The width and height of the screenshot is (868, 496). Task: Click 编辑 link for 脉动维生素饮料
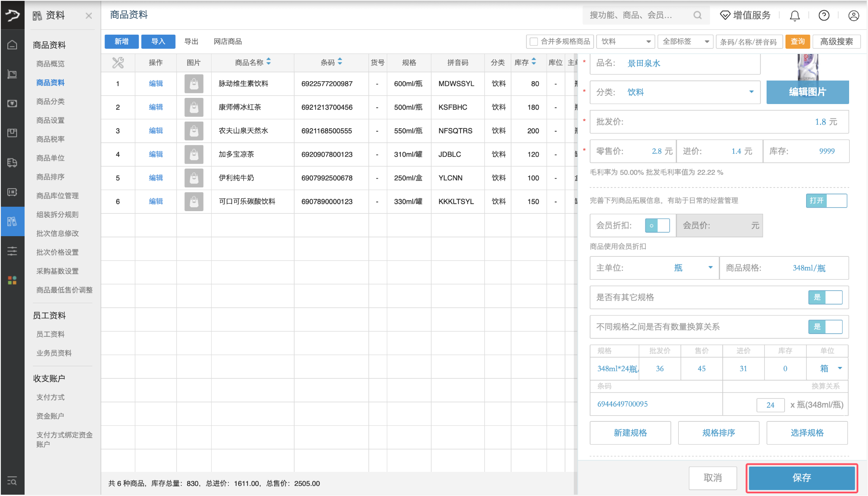[155, 83]
